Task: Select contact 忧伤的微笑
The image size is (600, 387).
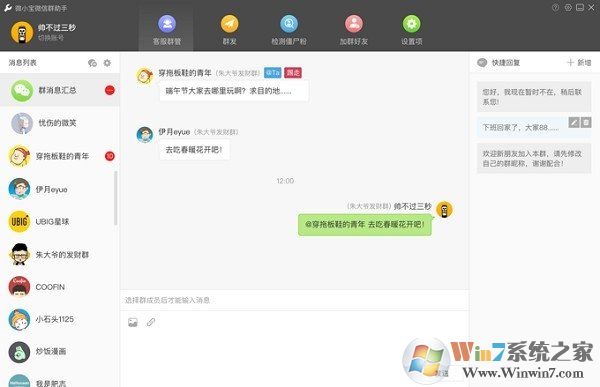Action: click(60, 123)
